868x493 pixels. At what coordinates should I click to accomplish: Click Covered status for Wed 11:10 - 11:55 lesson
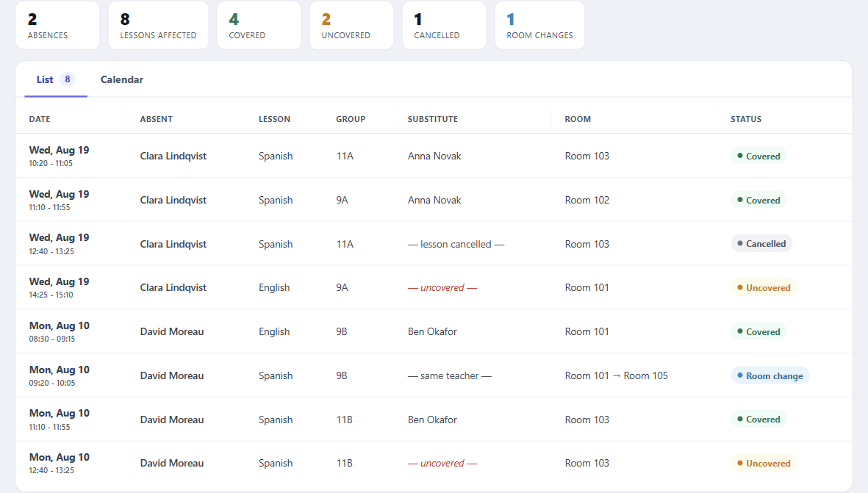click(758, 201)
